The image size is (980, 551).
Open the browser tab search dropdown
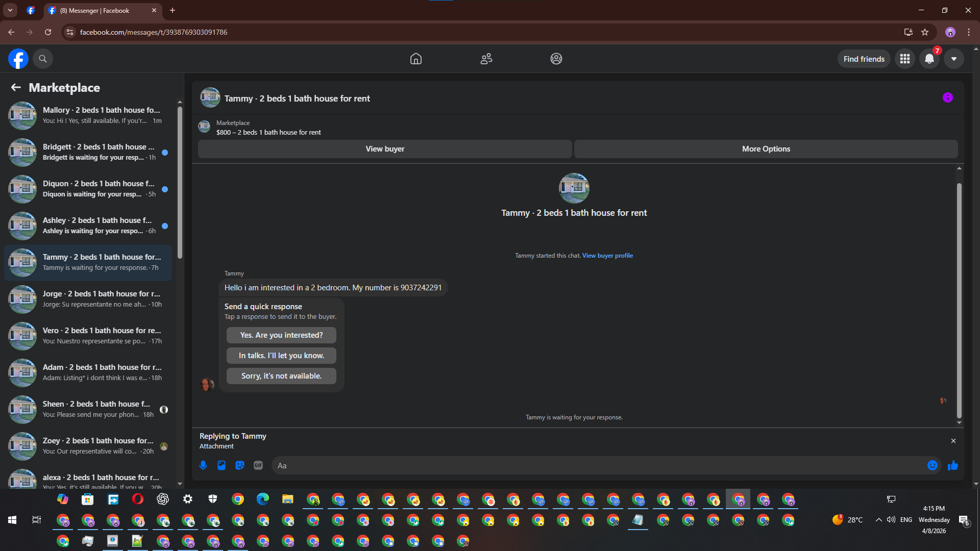(x=10, y=10)
